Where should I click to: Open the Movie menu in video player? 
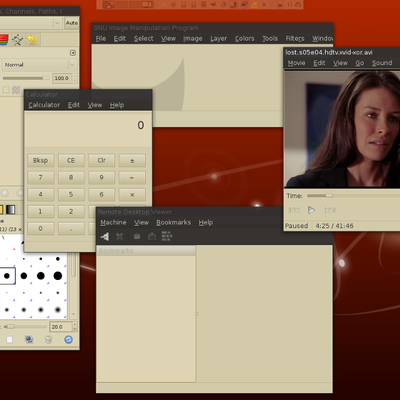(x=296, y=63)
